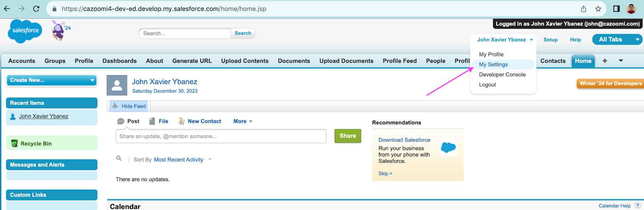Image resolution: width=644 pixels, height=210 pixels.
Task: Click the Chrome profile avatar
Action: pyautogui.click(x=631, y=8)
